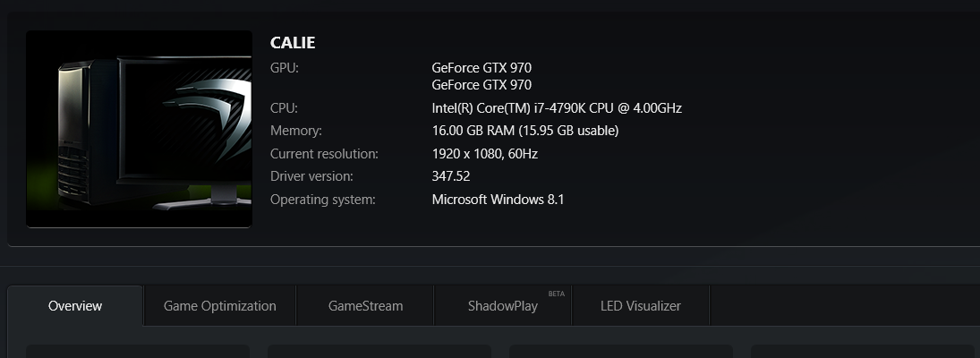Screen dimensions: 980x358
Task: Open the Game Optimization tab
Action: [219, 306]
